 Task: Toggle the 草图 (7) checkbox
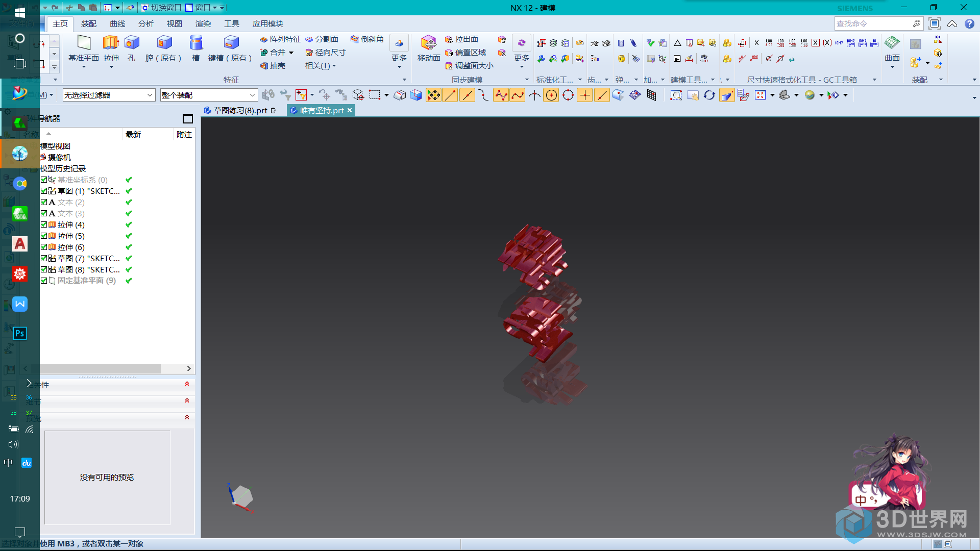[x=44, y=258]
